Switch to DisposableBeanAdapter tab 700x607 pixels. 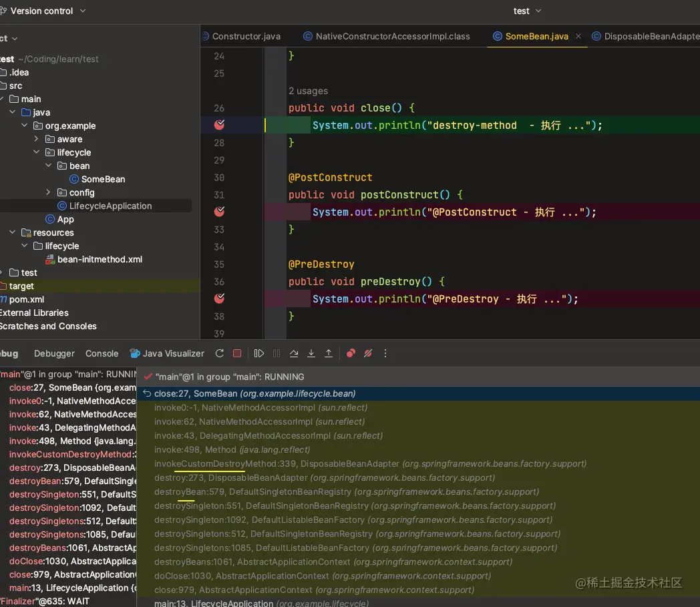(x=645, y=36)
